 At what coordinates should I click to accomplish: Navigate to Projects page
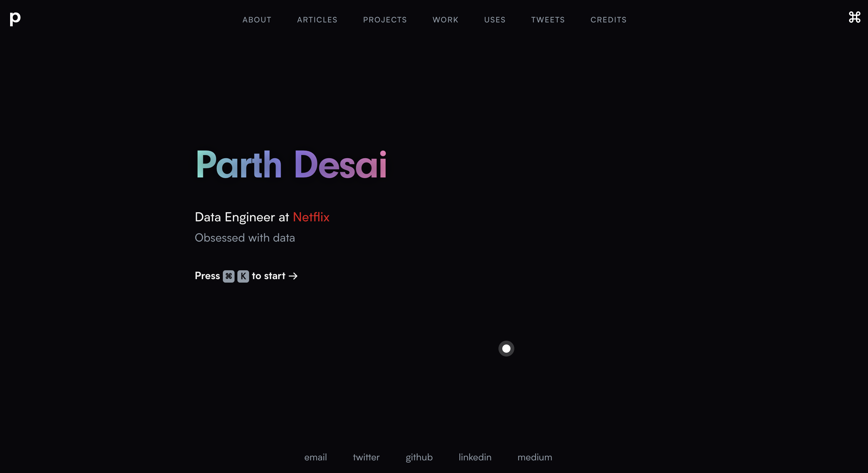tap(385, 20)
